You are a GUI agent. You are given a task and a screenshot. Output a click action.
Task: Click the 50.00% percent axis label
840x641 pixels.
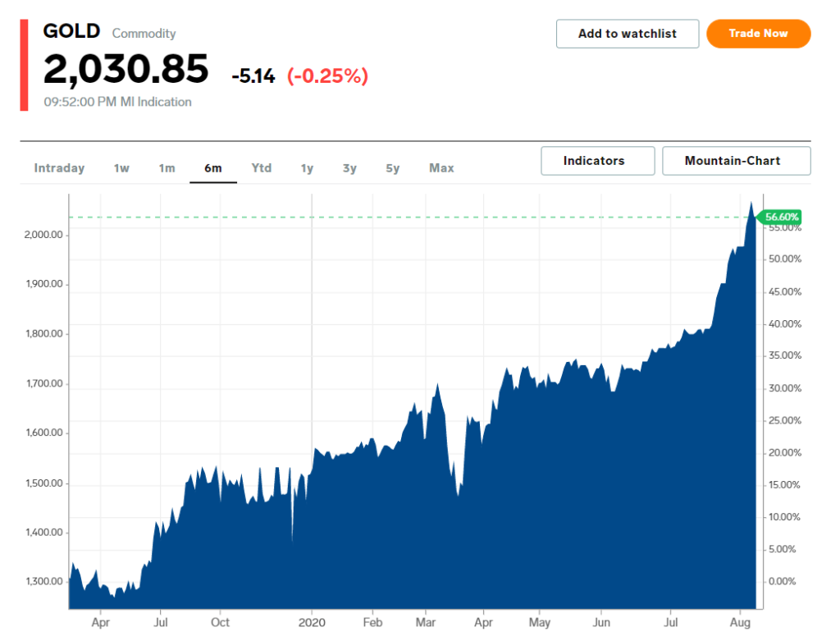click(x=785, y=259)
